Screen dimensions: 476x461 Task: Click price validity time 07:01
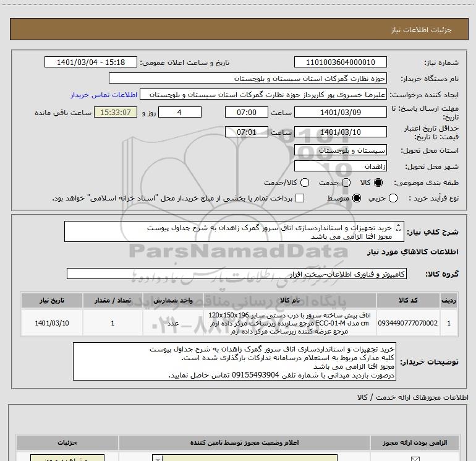tap(247, 132)
